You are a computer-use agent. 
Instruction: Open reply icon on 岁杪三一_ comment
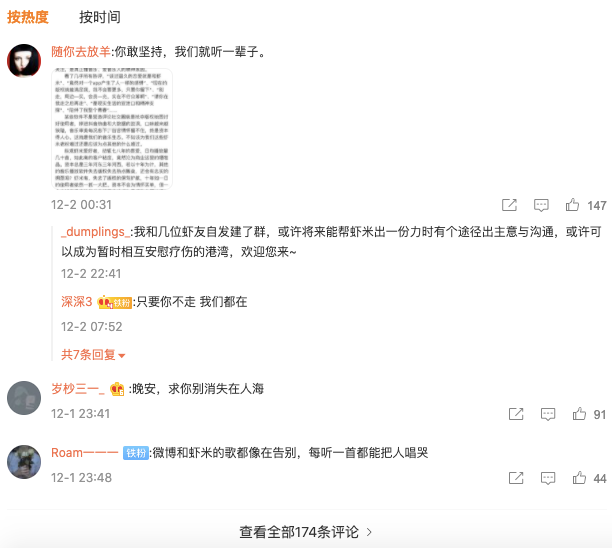[548, 414]
